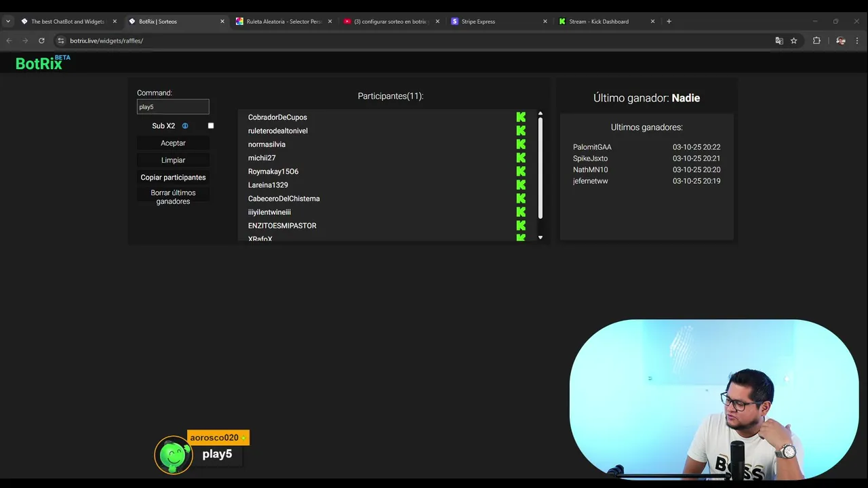Select participant Roymakay15O6
The image size is (868, 488).
[x=273, y=171]
